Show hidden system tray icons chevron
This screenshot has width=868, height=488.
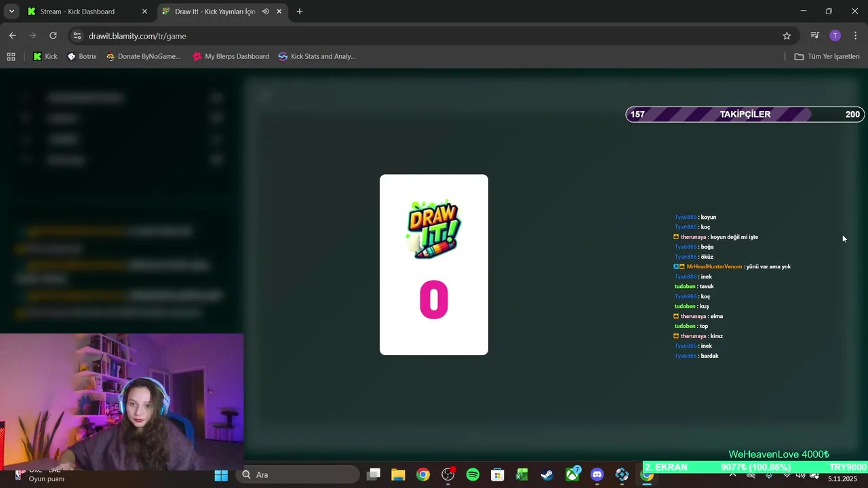click(x=732, y=475)
